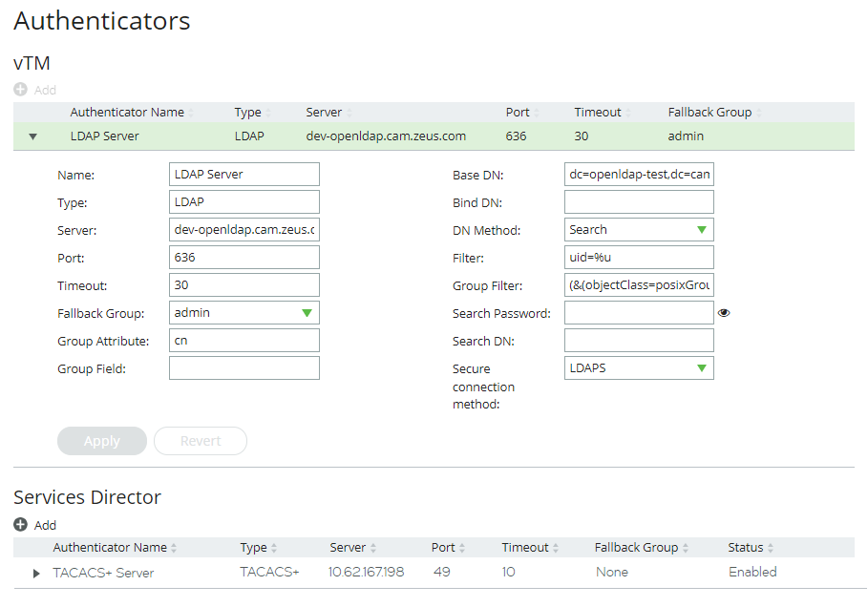Click the Filter field containing uid=%u
The width and height of the screenshot is (868, 607).
639,258
